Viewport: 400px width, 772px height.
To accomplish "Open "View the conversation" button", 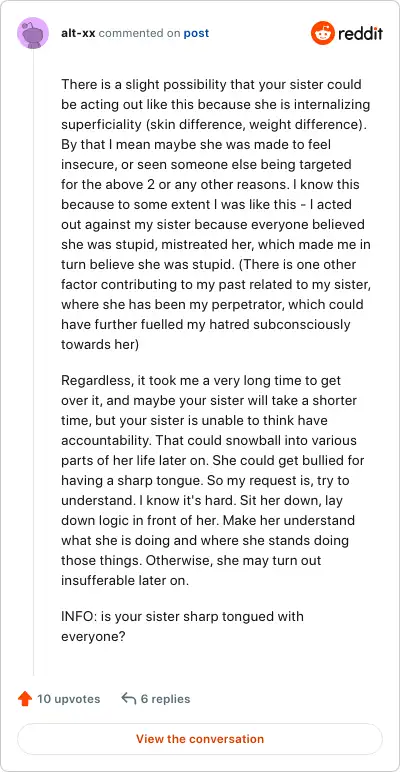I will click(x=200, y=739).
